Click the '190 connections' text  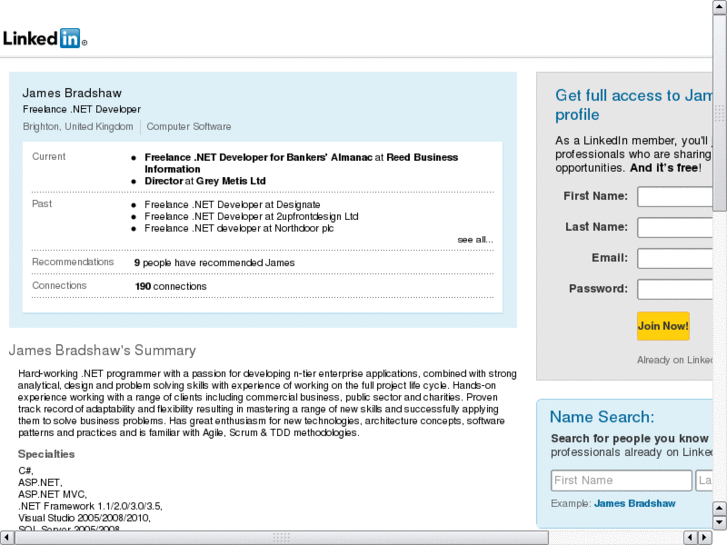[x=171, y=287]
